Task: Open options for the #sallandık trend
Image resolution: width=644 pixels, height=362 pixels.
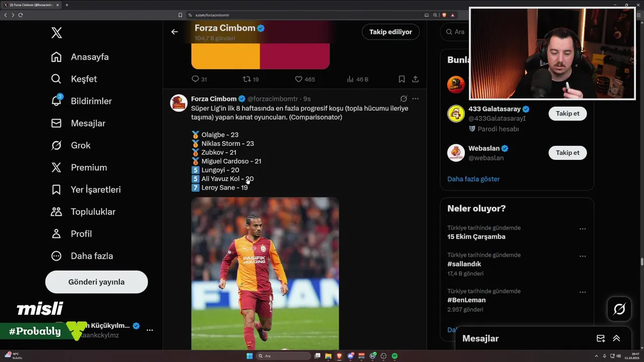Action: (x=583, y=256)
